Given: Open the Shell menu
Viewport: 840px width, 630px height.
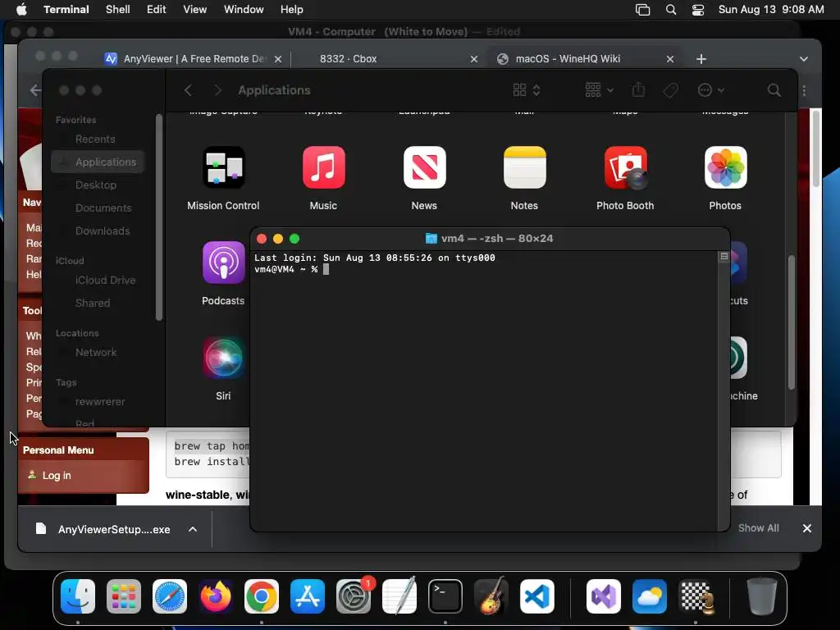Looking at the screenshot, I should (118, 10).
